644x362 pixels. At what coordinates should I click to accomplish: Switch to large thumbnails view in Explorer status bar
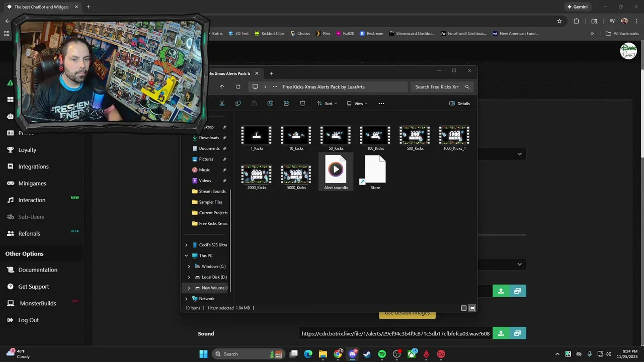click(x=472, y=308)
